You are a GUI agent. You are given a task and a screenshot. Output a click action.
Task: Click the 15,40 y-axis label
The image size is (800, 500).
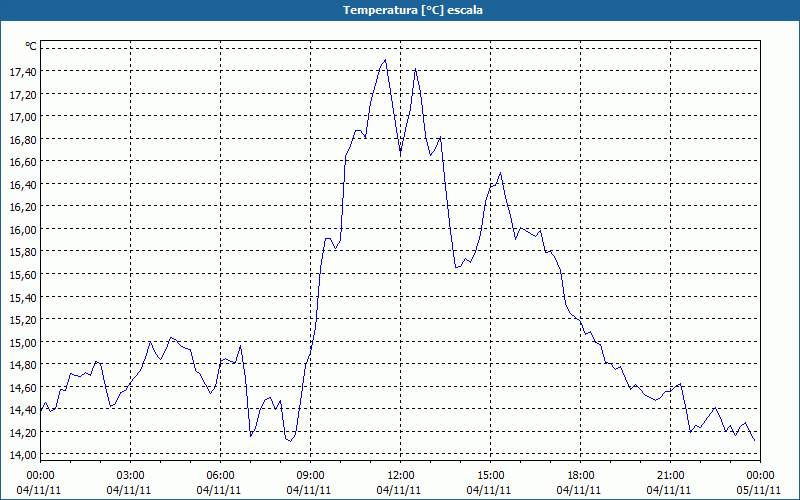23,297
